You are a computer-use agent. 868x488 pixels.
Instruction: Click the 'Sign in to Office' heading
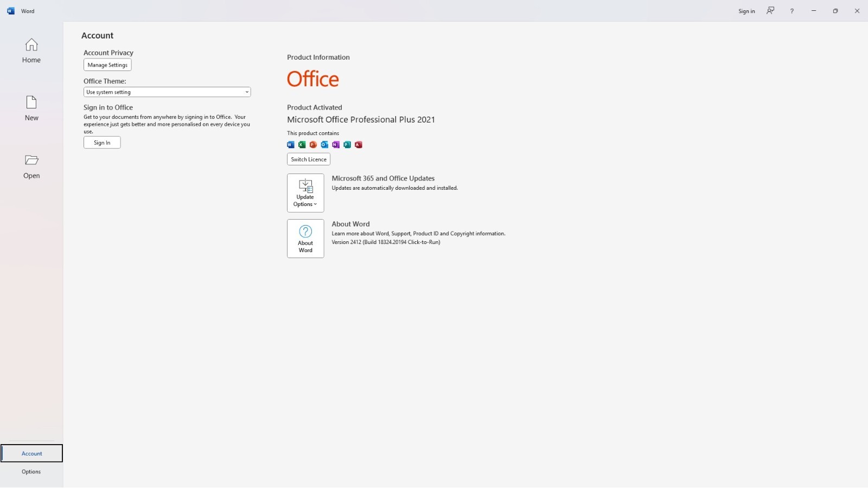108,107
